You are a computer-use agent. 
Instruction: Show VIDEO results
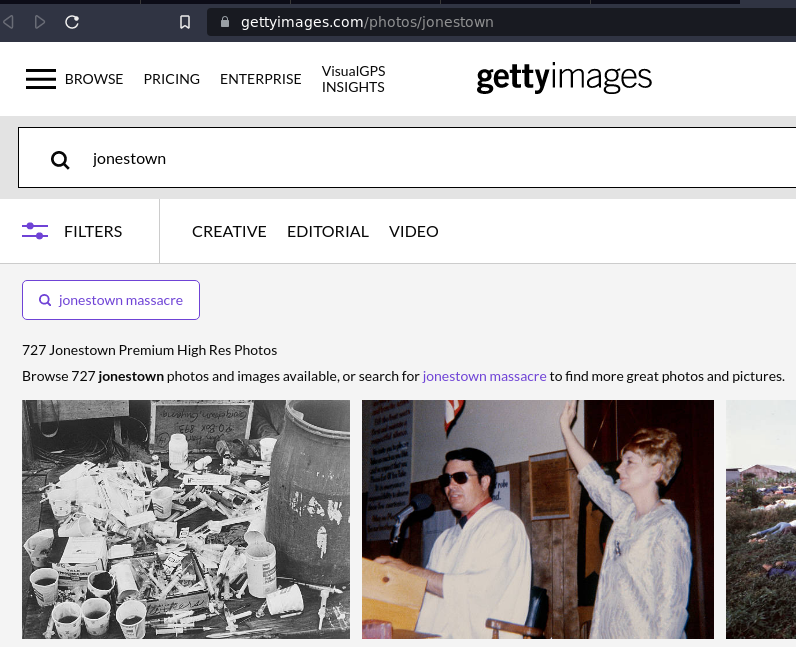[414, 231]
